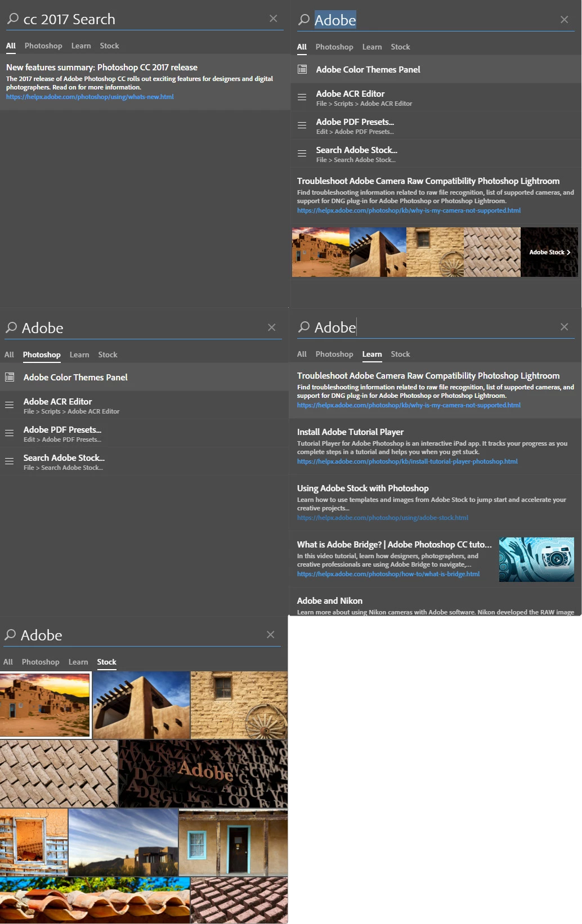Select the turquoise door adobe house stock image
This screenshot has width=582, height=924.
pyautogui.click(x=233, y=842)
